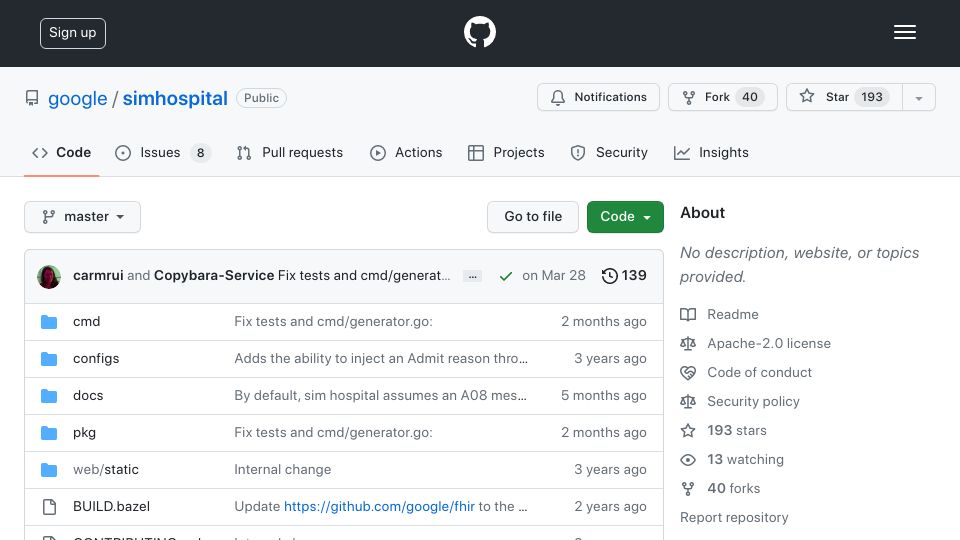View the Insights tab
Viewport: 960px width, 540px height.
click(x=711, y=152)
